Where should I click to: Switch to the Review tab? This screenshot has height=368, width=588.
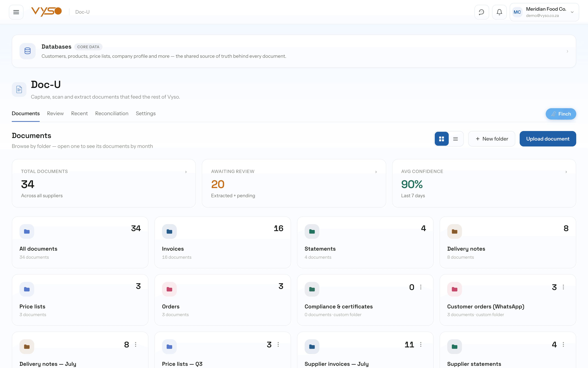55,113
